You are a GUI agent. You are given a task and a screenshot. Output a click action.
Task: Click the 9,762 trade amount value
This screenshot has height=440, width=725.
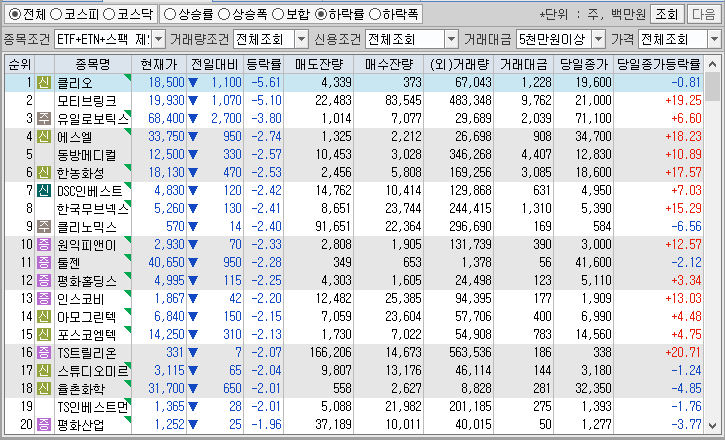pyautogui.click(x=536, y=101)
